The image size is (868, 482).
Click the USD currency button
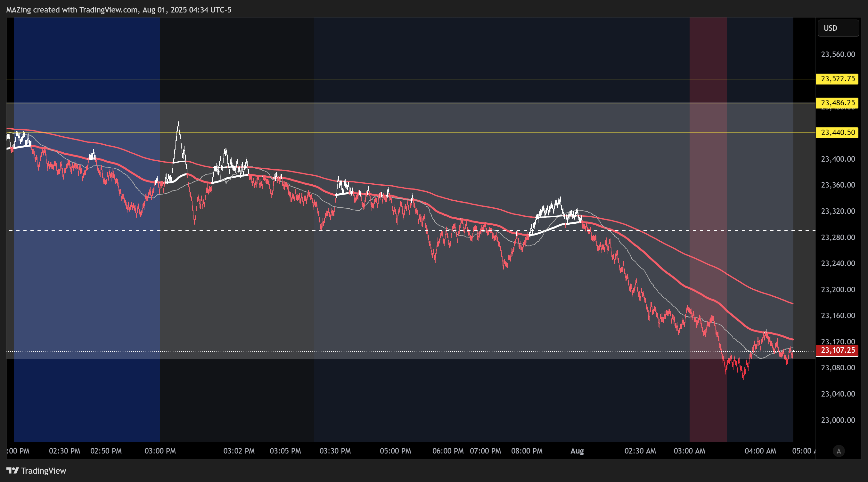[838, 28]
